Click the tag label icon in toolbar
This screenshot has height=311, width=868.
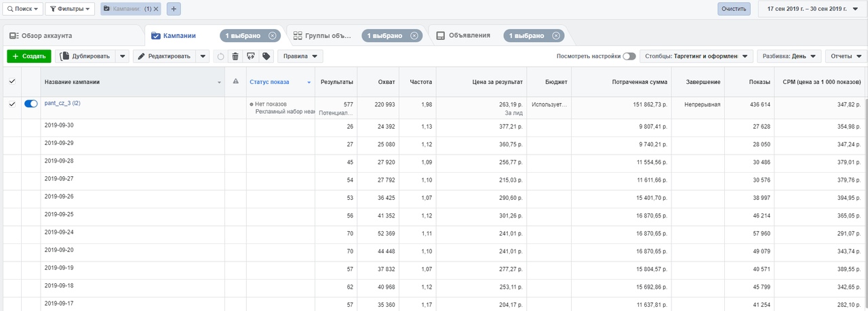[x=266, y=56]
